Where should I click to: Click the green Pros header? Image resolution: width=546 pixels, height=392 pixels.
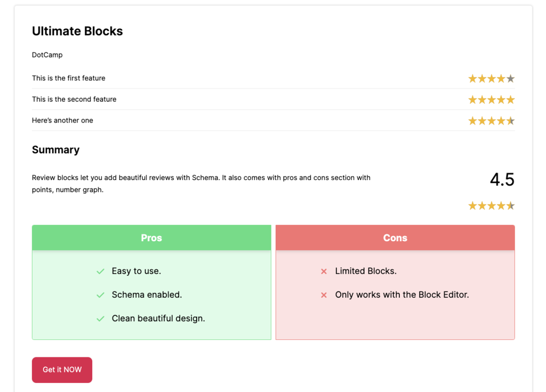[x=151, y=238]
